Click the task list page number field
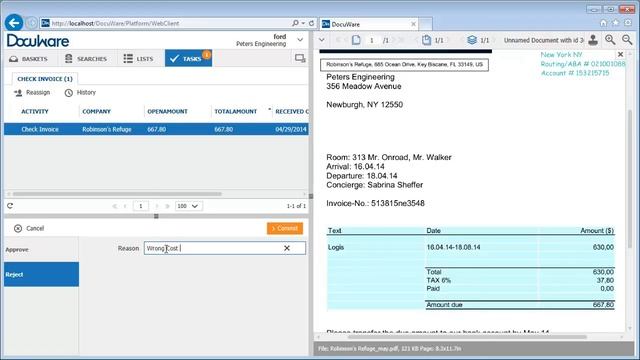640x360 pixels. click(x=140, y=206)
